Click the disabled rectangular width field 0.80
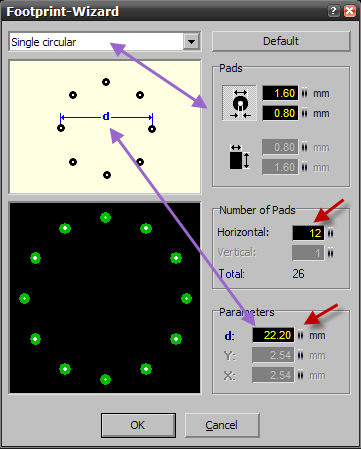Viewport: 361px width, 449px height. [280, 147]
